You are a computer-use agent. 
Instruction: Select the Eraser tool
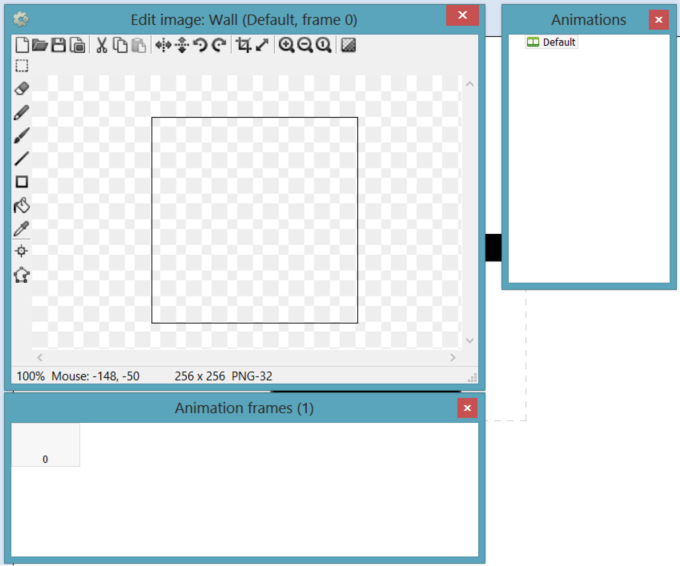(22, 88)
